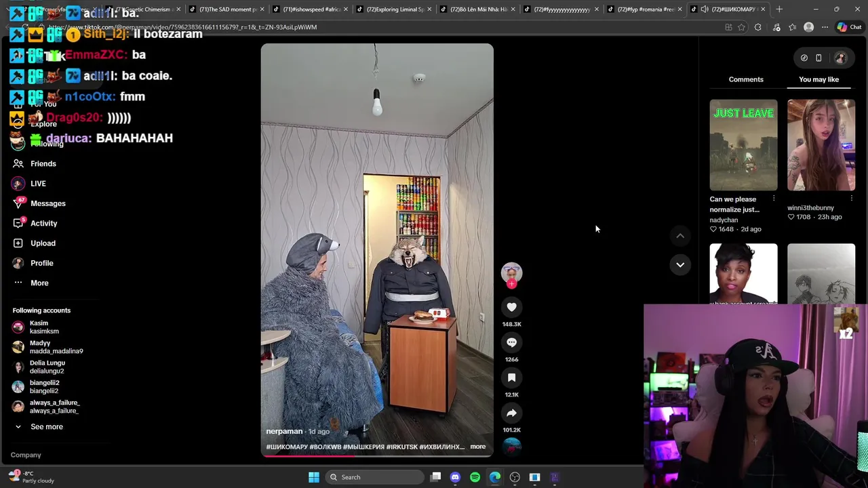The width and height of the screenshot is (868, 488).
Task: Add this page to favorites star
Action: [x=741, y=27]
